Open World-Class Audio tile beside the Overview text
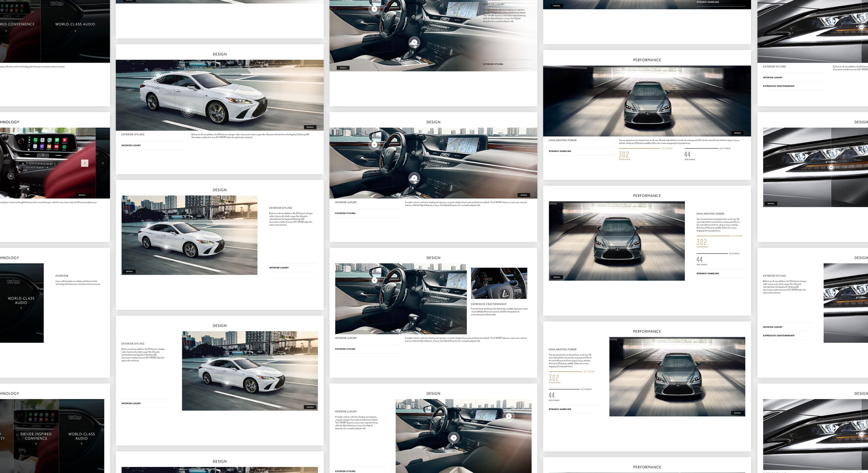 click(x=21, y=303)
